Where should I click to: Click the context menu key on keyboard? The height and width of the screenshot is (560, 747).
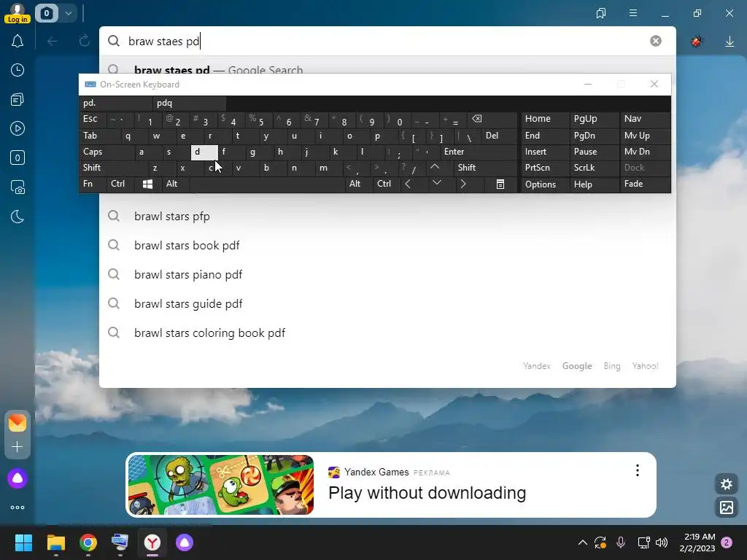[x=500, y=184]
